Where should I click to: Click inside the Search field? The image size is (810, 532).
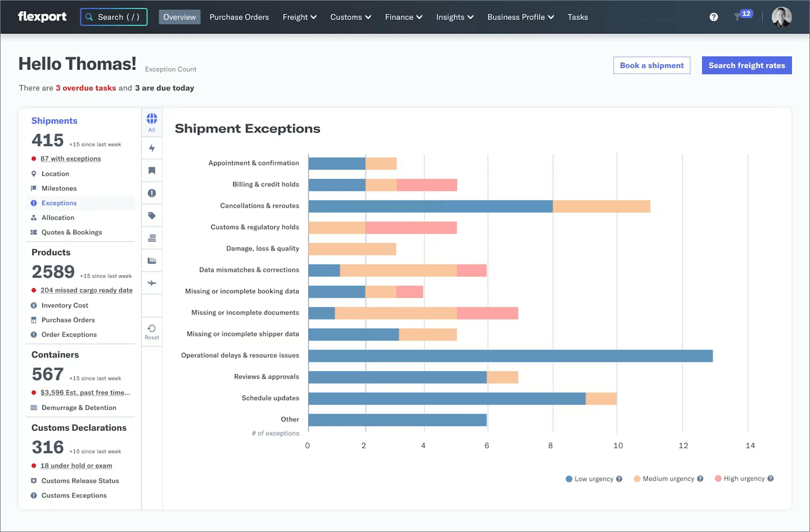click(114, 17)
